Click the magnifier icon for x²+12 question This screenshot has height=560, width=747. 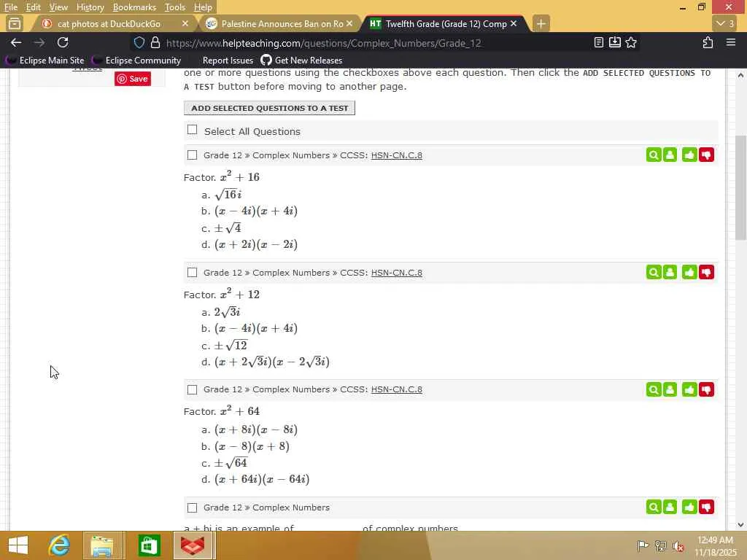654,273
